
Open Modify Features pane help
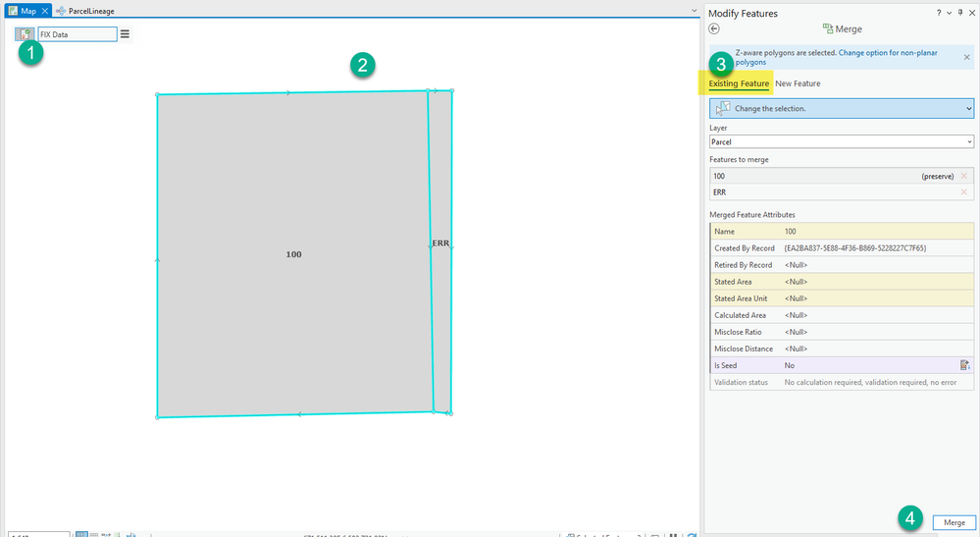[x=938, y=13]
